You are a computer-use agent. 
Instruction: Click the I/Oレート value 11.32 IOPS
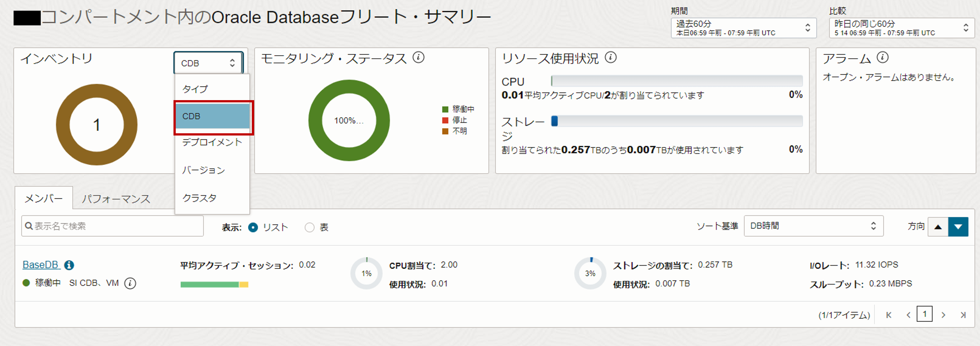pos(876,265)
